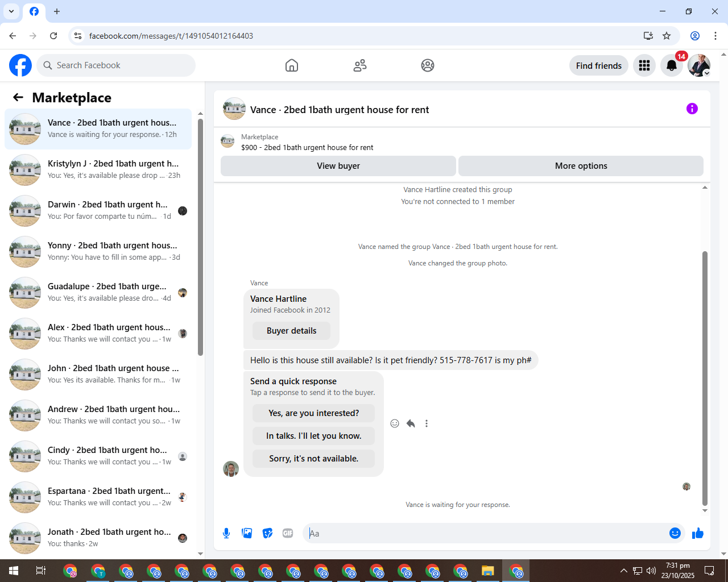Reply to message with arrow icon
This screenshot has height=582, width=728.
[x=411, y=423]
